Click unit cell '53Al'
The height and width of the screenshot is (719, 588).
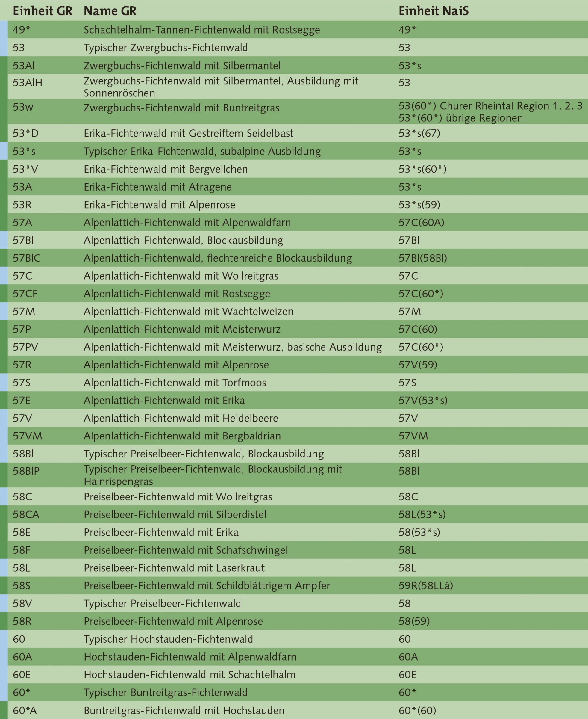point(24,65)
